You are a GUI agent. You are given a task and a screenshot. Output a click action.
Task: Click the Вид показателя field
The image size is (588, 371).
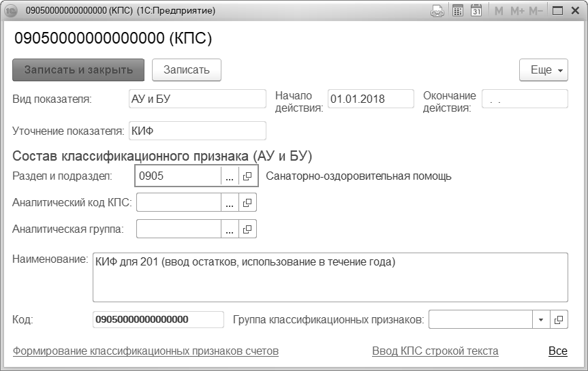pos(198,99)
